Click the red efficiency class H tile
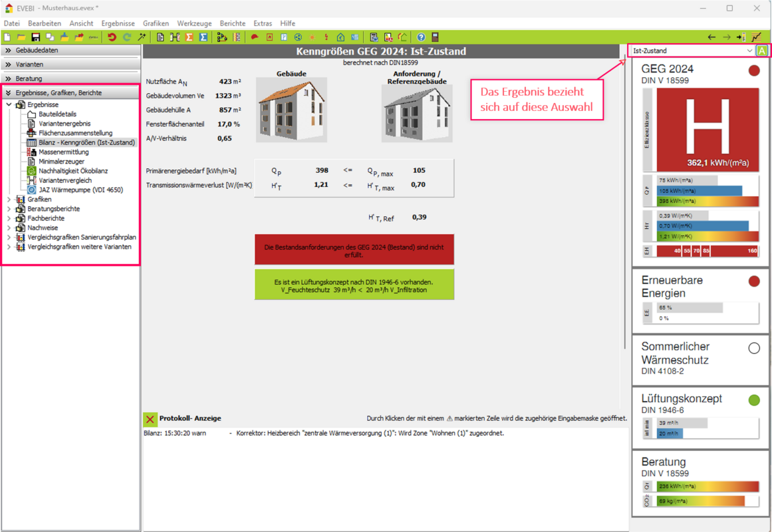This screenshot has width=772, height=532. pyautogui.click(x=707, y=129)
